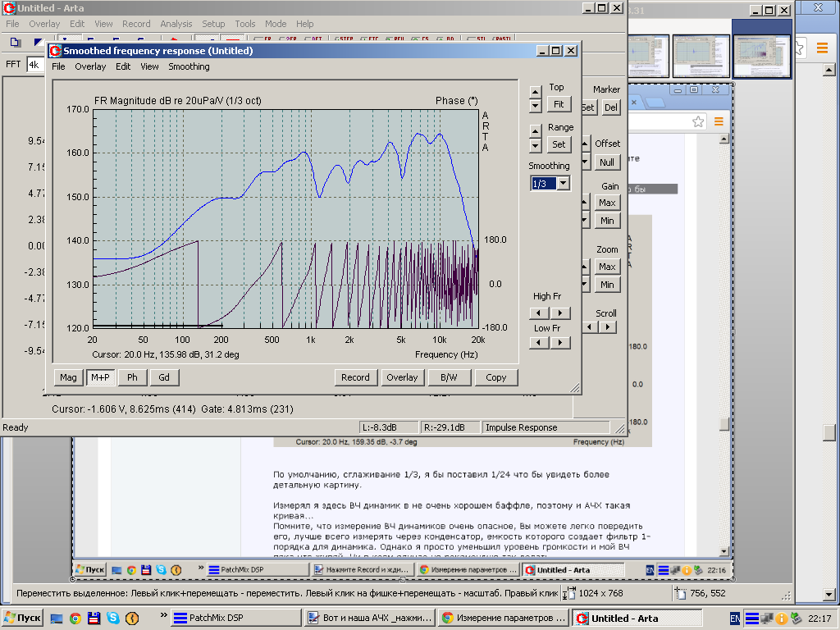This screenshot has height=630, width=840.
Task: Expand the Smoothing dropdown showing 1/3
Action: coord(563,184)
